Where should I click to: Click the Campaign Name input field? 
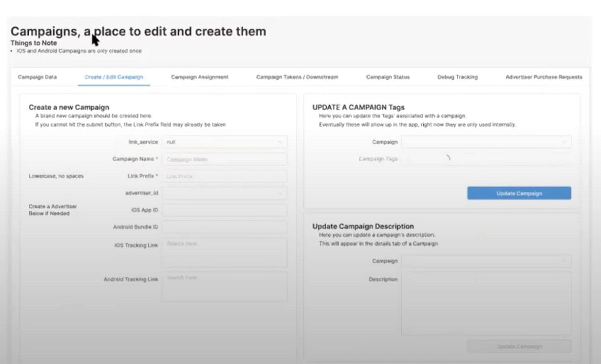point(224,159)
